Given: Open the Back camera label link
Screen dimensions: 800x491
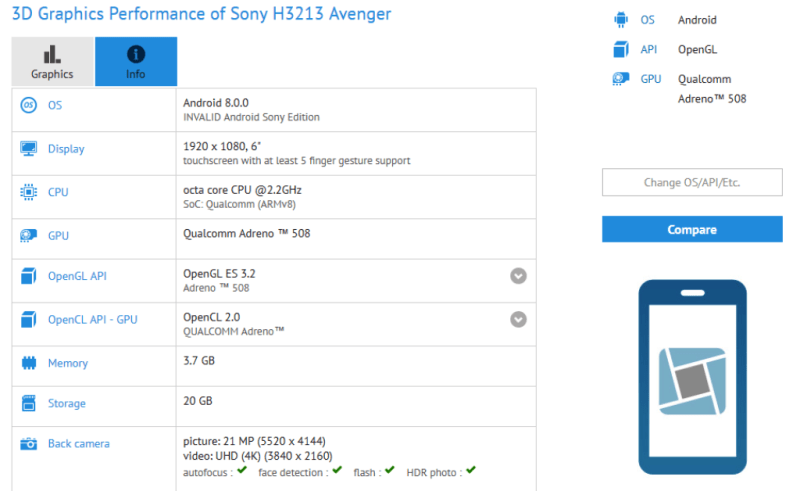Looking at the screenshot, I should coord(79,444).
